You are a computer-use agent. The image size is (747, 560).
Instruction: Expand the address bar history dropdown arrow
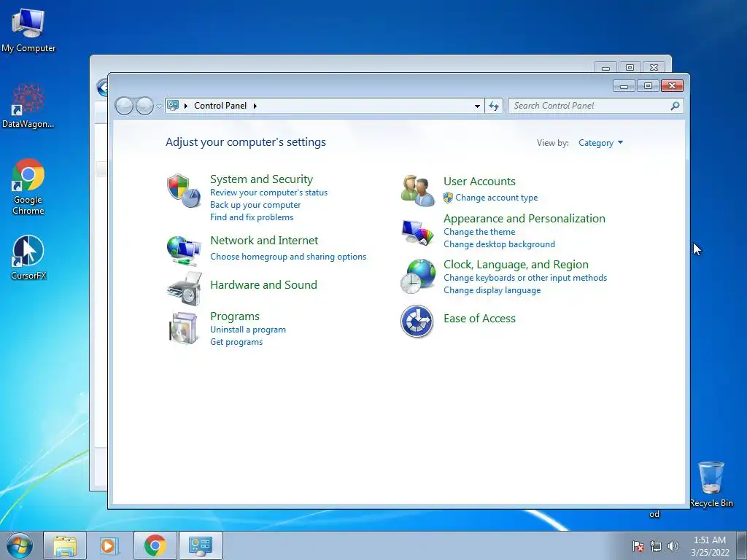click(x=477, y=106)
